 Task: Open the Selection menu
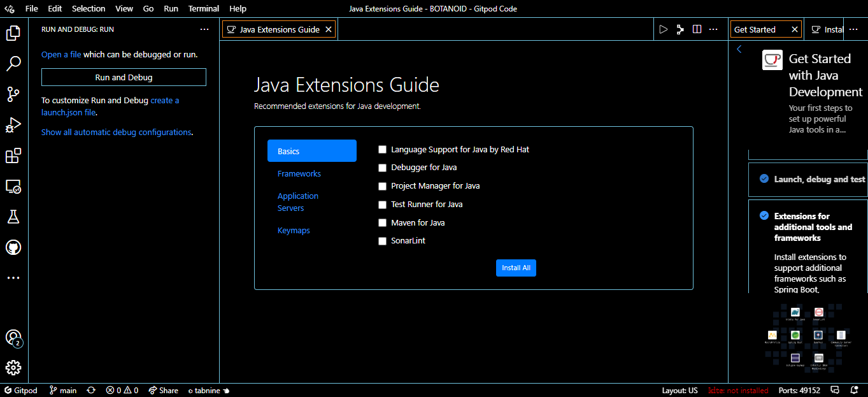coord(89,9)
